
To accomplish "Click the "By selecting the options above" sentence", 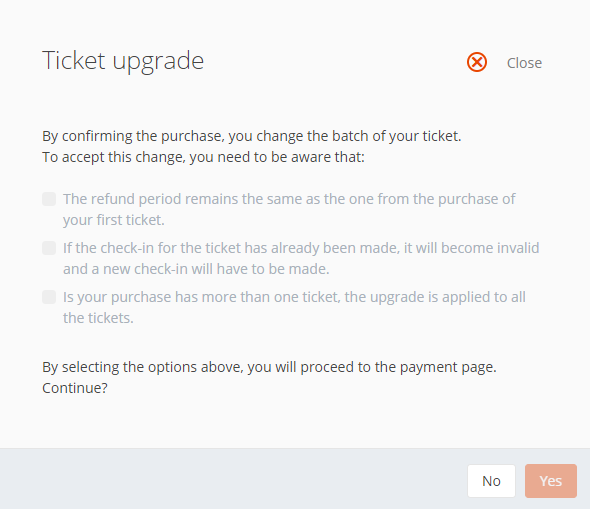I will pos(269,367).
